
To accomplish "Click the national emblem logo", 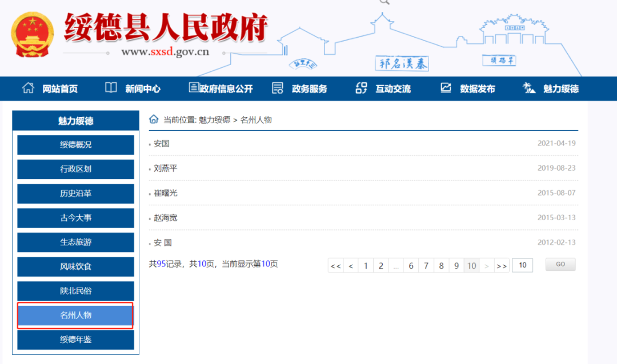I will pyautogui.click(x=32, y=35).
